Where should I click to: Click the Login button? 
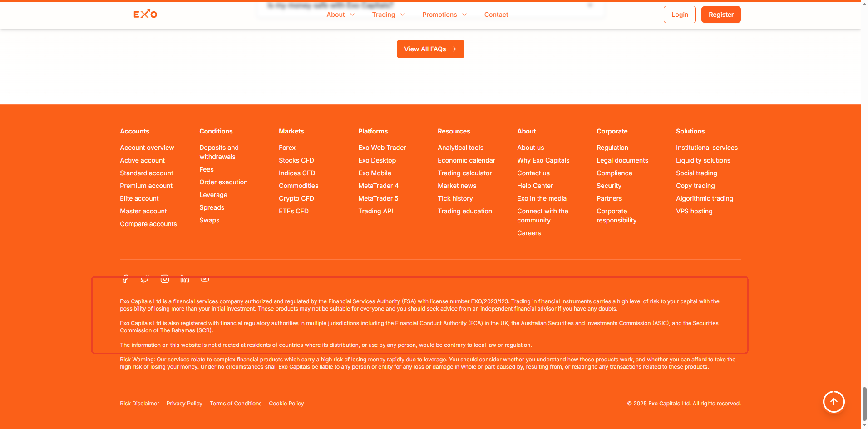(x=680, y=15)
